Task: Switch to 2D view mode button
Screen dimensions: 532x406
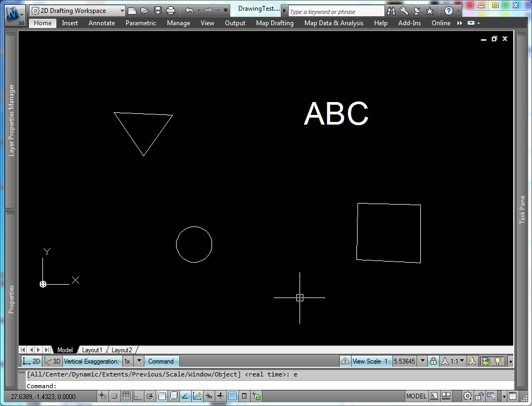Action: pos(32,361)
